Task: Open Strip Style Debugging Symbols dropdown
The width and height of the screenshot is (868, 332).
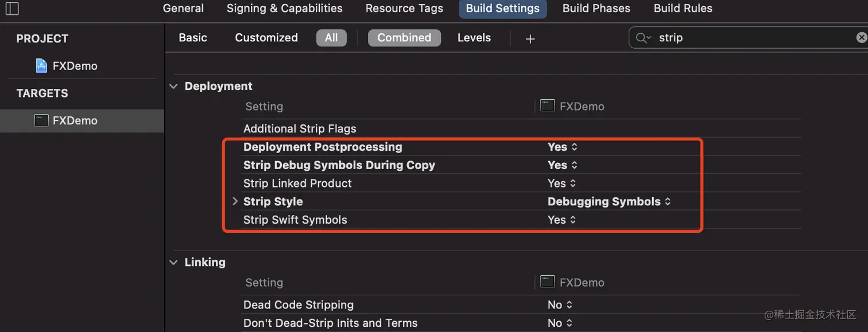Action: click(609, 202)
